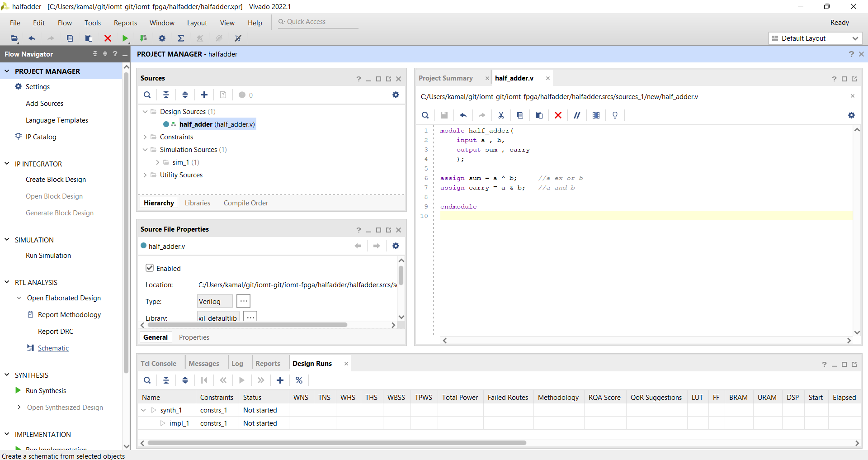Click the Type browse ellipsis button
Viewport: 868px width, 460px height.
243,301
